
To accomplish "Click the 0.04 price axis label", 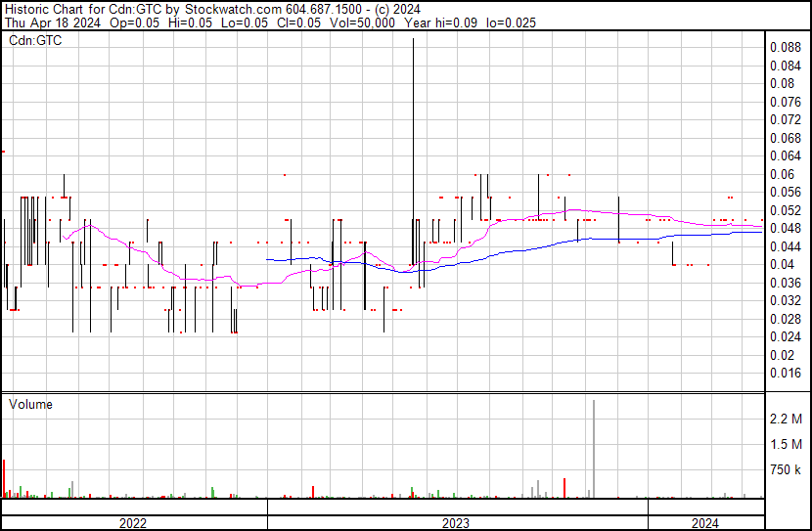I will tap(783, 264).
